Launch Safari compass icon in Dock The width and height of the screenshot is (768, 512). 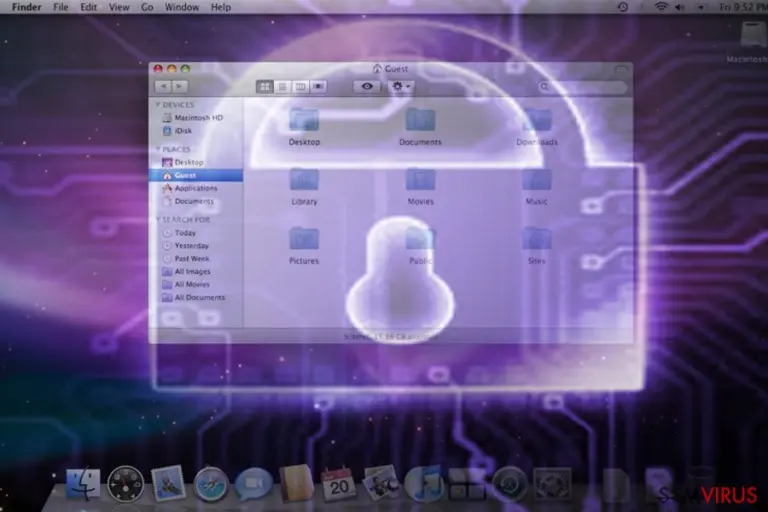pos(211,485)
